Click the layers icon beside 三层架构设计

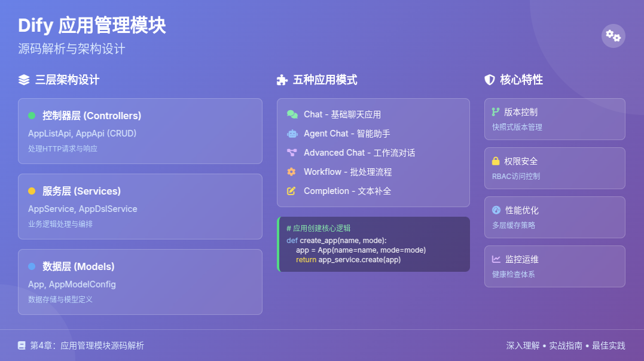pyautogui.click(x=24, y=80)
